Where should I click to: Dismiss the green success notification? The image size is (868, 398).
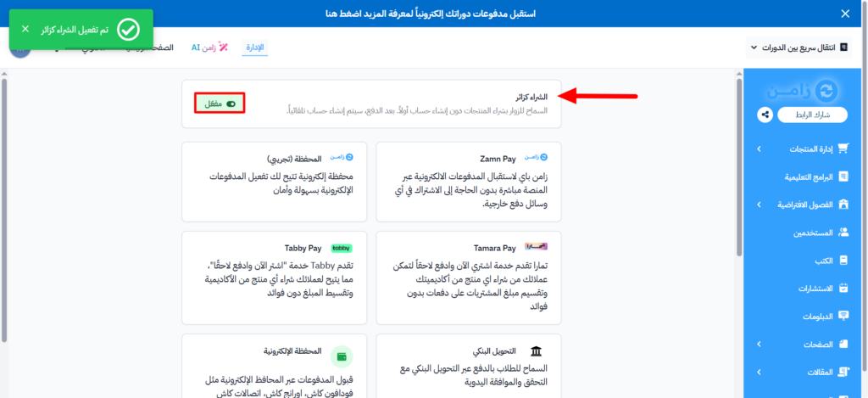(25, 30)
